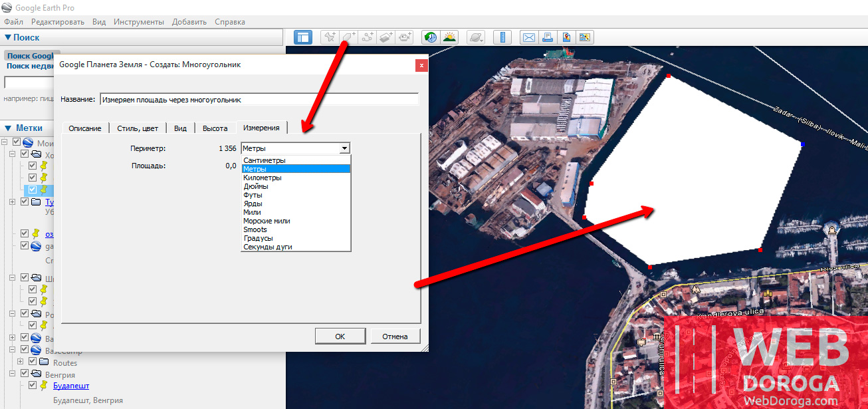This screenshot has height=409, width=868.
Task: Open the Редактировать menu
Action: pos(57,22)
